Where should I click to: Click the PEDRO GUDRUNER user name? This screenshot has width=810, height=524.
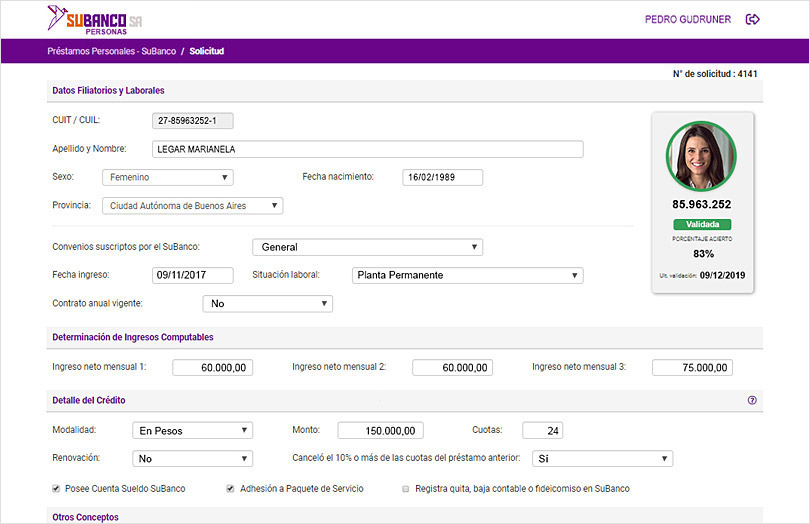pos(688,20)
